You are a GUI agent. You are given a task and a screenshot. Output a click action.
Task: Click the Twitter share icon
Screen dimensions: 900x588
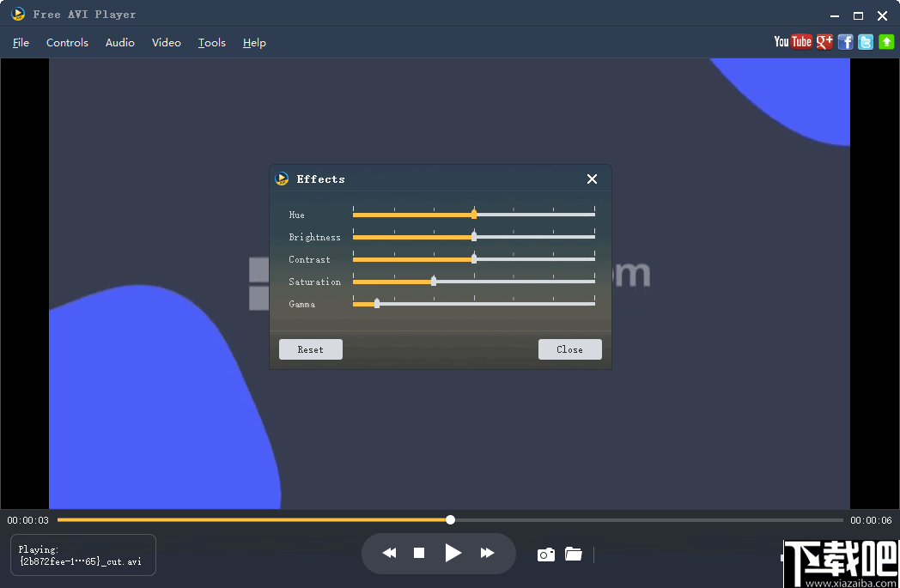click(x=866, y=42)
